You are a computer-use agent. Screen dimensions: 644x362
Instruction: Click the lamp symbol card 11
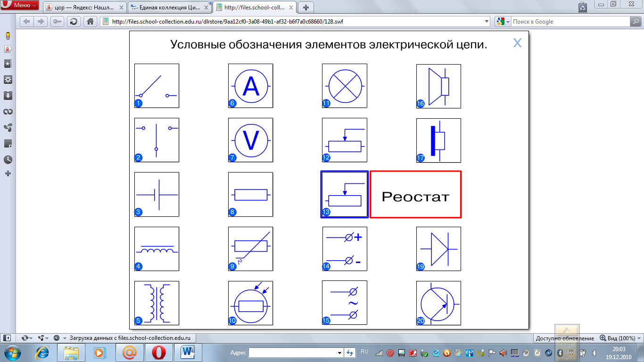[x=345, y=86]
